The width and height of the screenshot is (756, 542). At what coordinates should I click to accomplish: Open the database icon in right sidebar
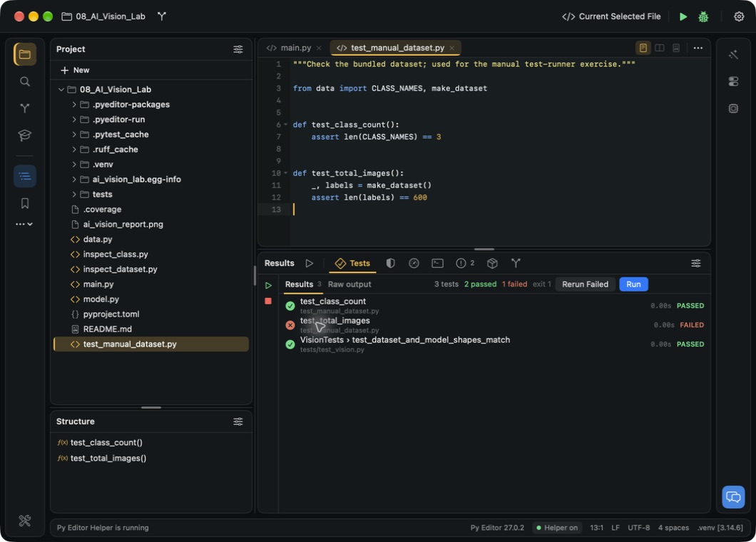click(x=733, y=81)
